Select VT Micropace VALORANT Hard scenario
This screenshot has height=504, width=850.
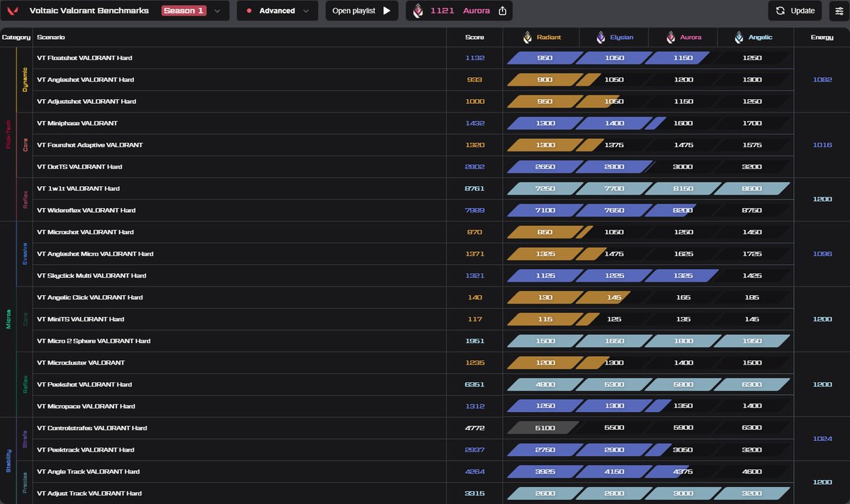tap(86, 406)
